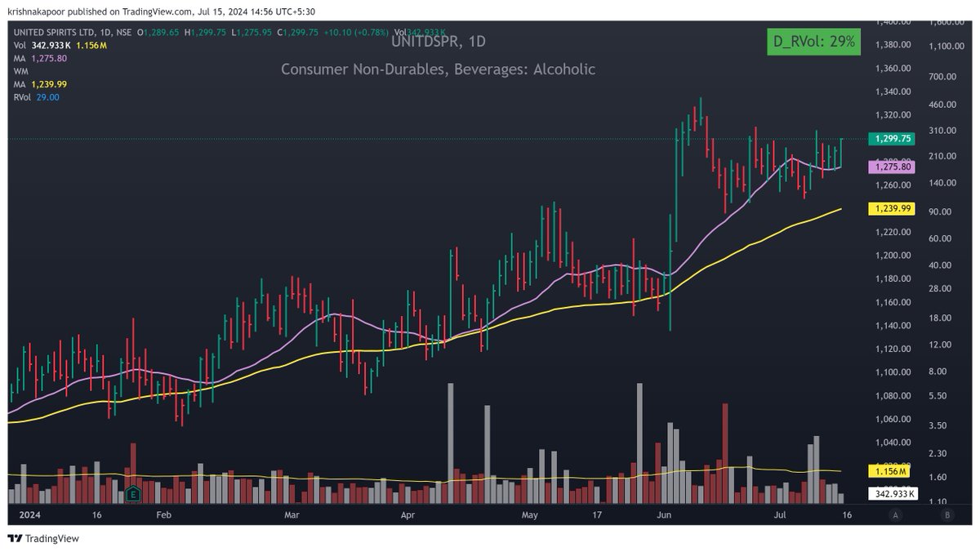This screenshot has width=980, height=552.
Task: Click the circular B button on the time axis
Action: coord(946,515)
